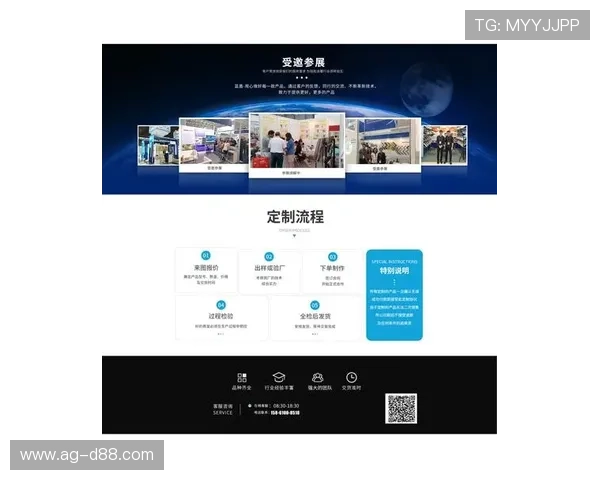Click the 来图报价 step heading
Screen dimensions: 600x480
[206, 268]
